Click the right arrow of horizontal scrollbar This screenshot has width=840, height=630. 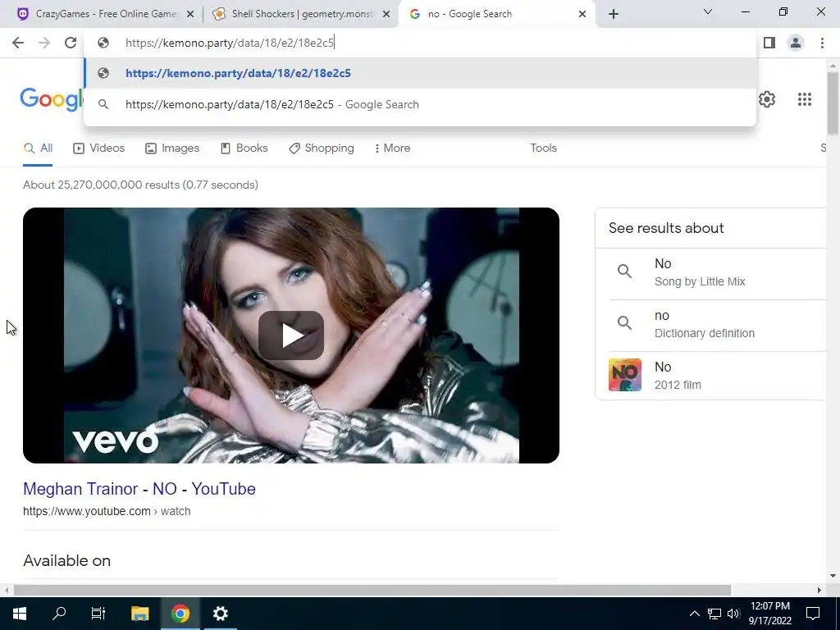819,590
